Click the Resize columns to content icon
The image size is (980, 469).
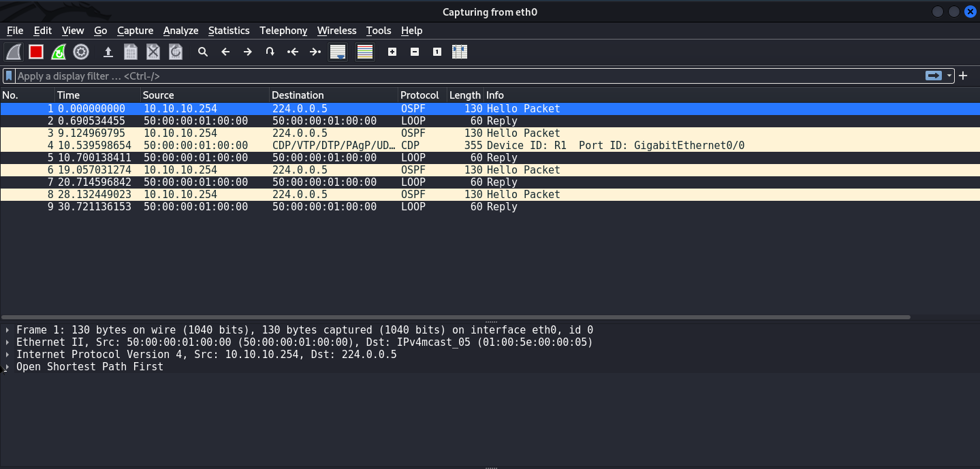[460, 52]
